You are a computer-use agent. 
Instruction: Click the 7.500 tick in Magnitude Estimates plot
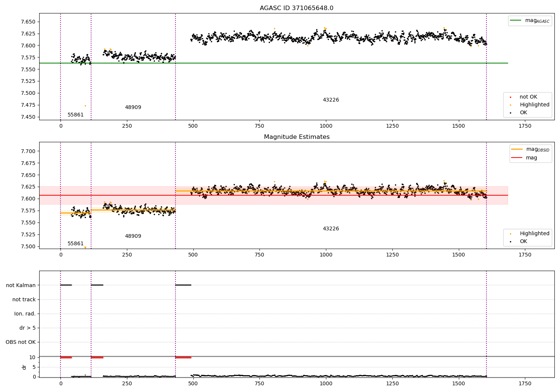(x=28, y=246)
